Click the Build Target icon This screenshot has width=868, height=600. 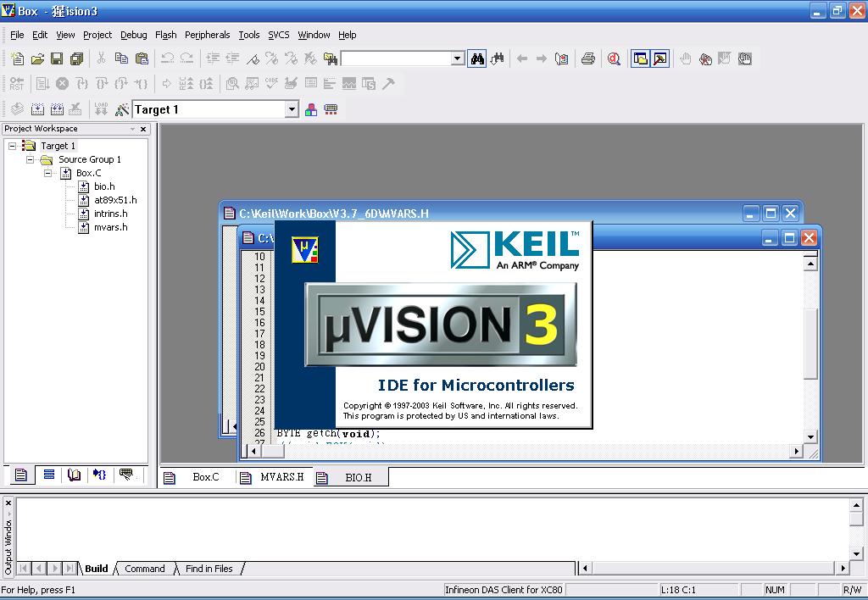click(37, 109)
